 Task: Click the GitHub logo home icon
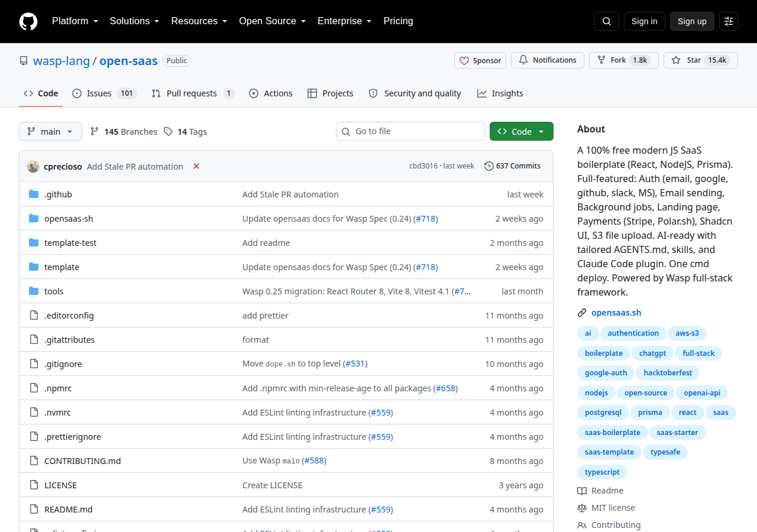(28, 21)
